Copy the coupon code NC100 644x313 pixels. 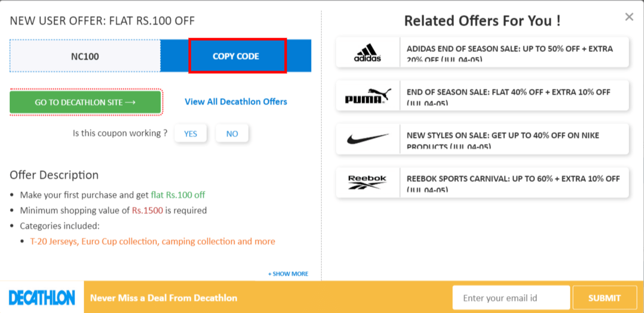pyautogui.click(x=237, y=56)
